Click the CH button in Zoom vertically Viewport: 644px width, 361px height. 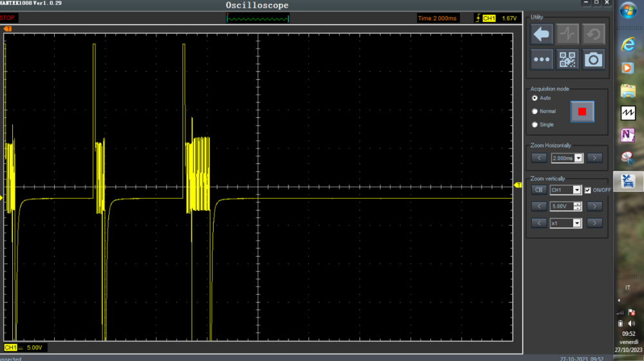point(539,190)
